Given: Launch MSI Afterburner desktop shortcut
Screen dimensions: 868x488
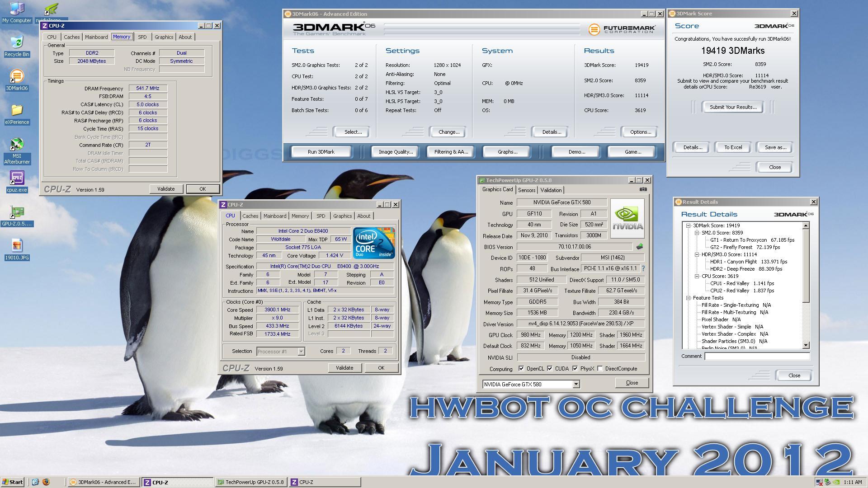Looking at the screenshot, I should tap(17, 151).
